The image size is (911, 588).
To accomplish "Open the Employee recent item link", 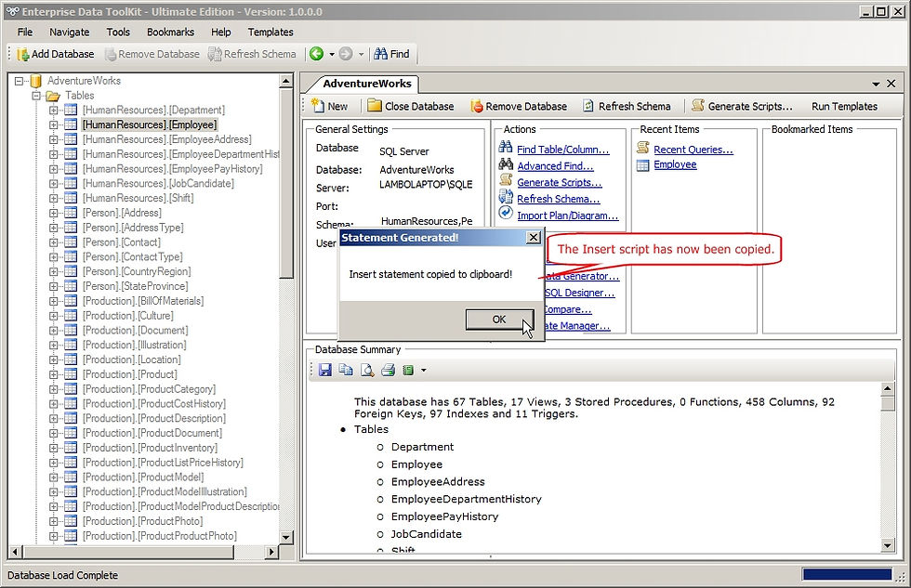I will [675, 164].
